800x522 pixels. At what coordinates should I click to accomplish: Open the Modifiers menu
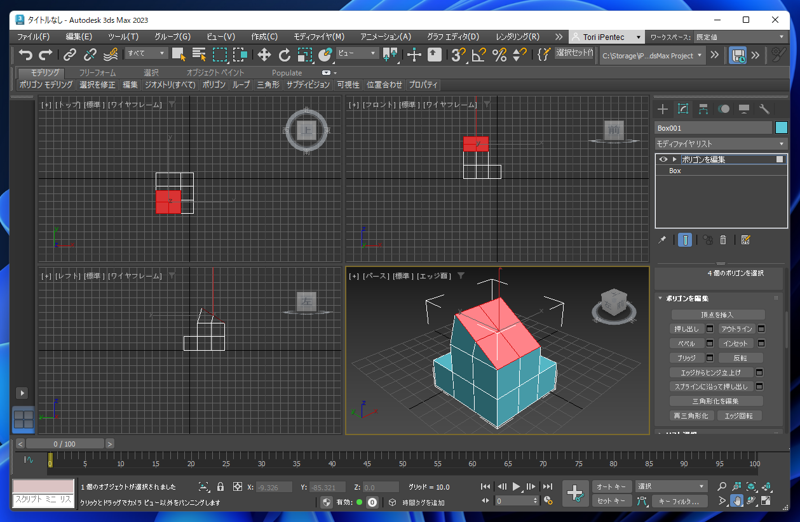pyautogui.click(x=319, y=37)
